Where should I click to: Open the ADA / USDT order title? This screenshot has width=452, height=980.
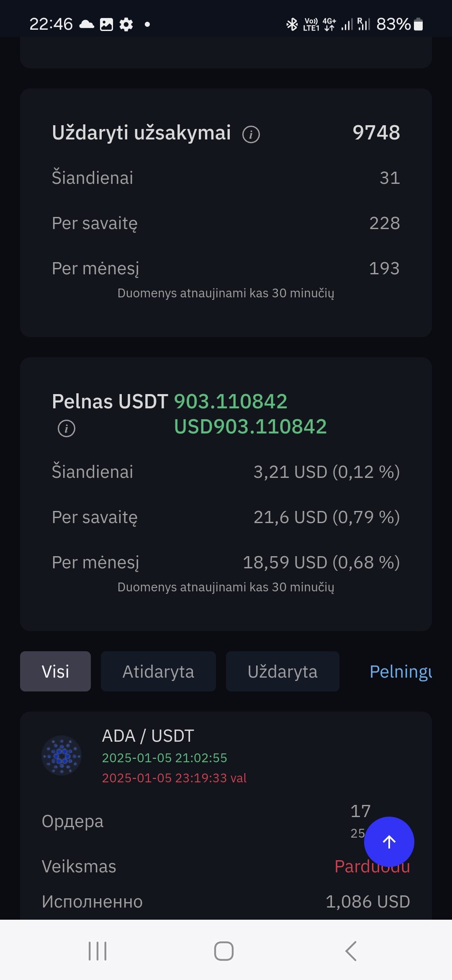[x=148, y=736]
